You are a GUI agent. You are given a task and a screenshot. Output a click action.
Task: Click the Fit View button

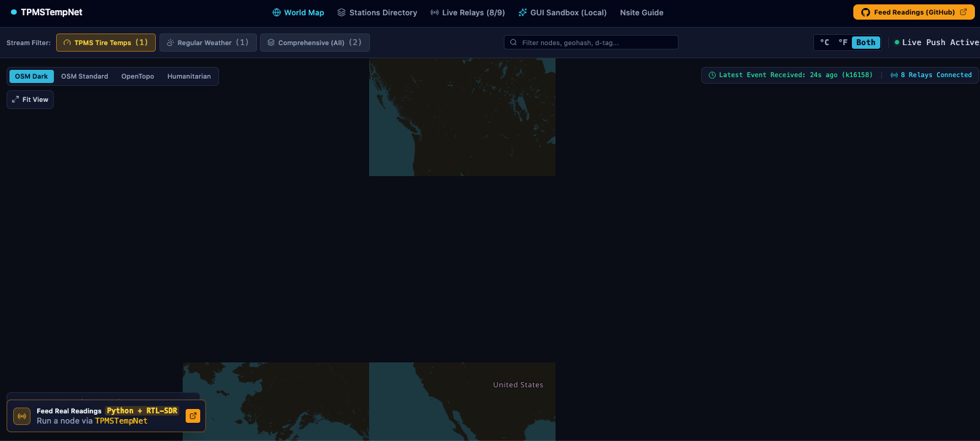(x=30, y=100)
